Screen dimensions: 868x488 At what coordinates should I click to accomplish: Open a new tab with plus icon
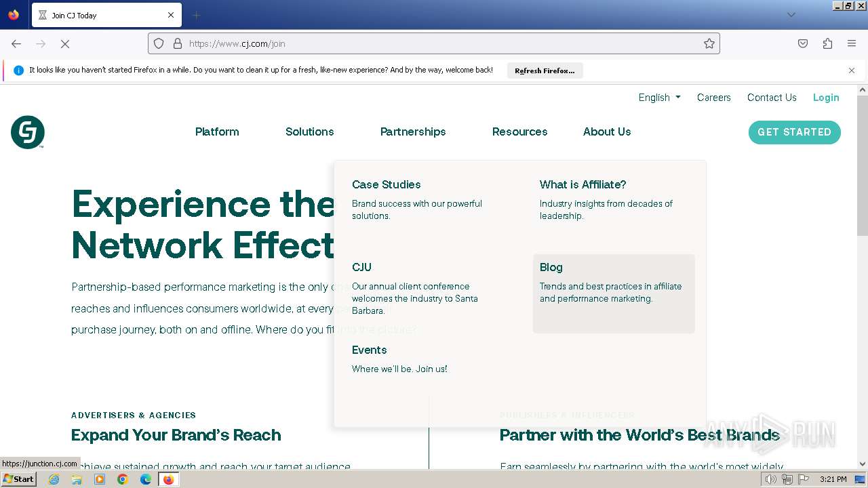196,15
